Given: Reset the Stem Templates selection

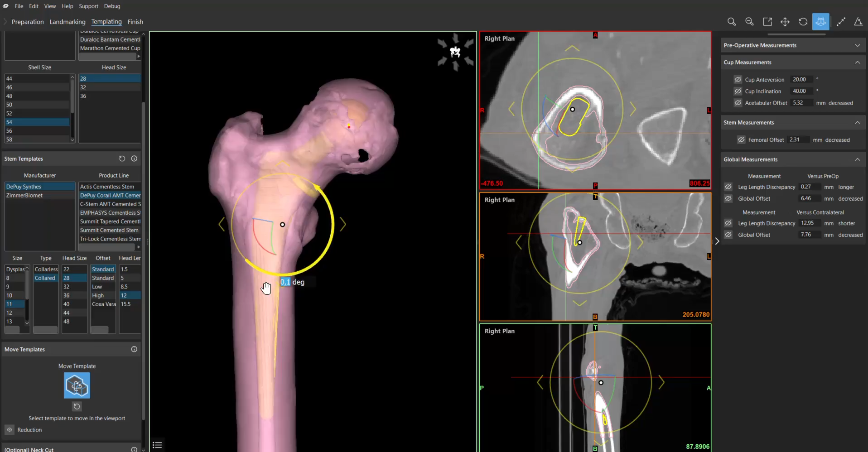Looking at the screenshot, I should pyautogui.click(x=122, y=159).
